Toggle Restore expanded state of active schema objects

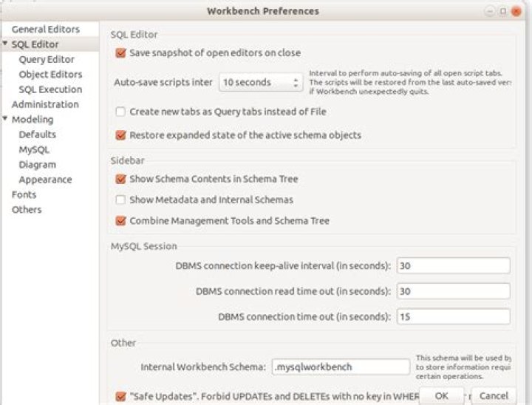(120, 135)
